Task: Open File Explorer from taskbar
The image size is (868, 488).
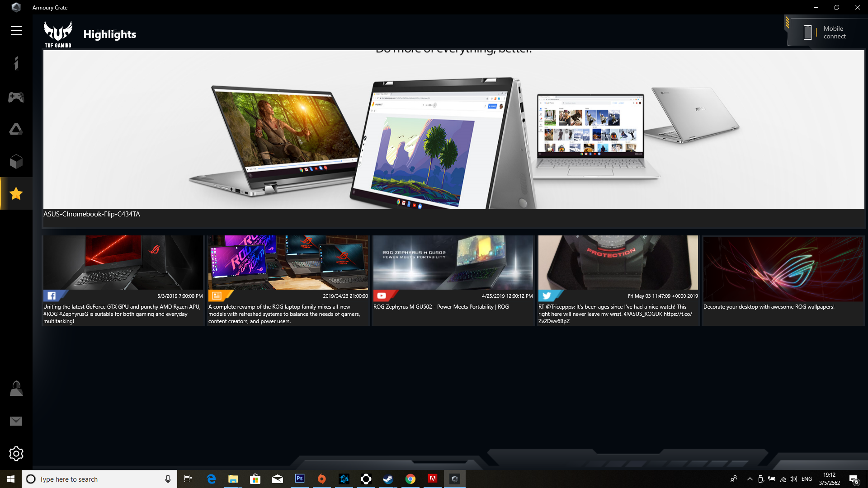Action: click(233, 479)
